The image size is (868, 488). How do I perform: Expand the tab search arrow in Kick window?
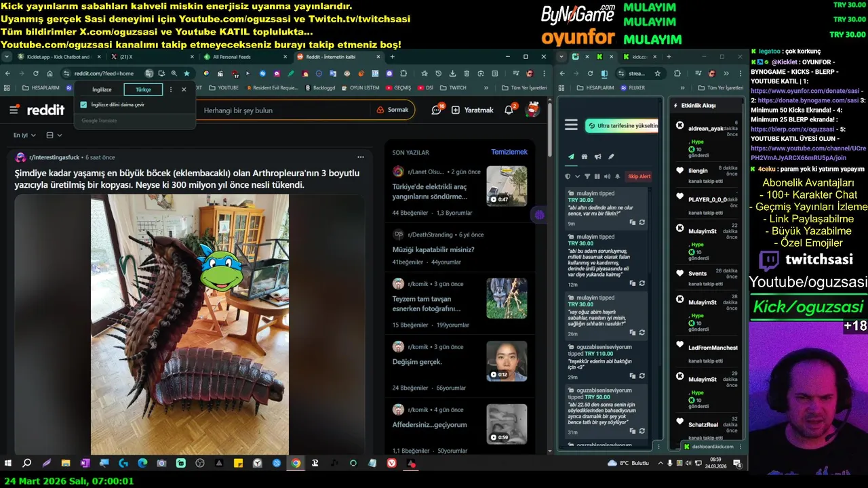coord(561,57)
